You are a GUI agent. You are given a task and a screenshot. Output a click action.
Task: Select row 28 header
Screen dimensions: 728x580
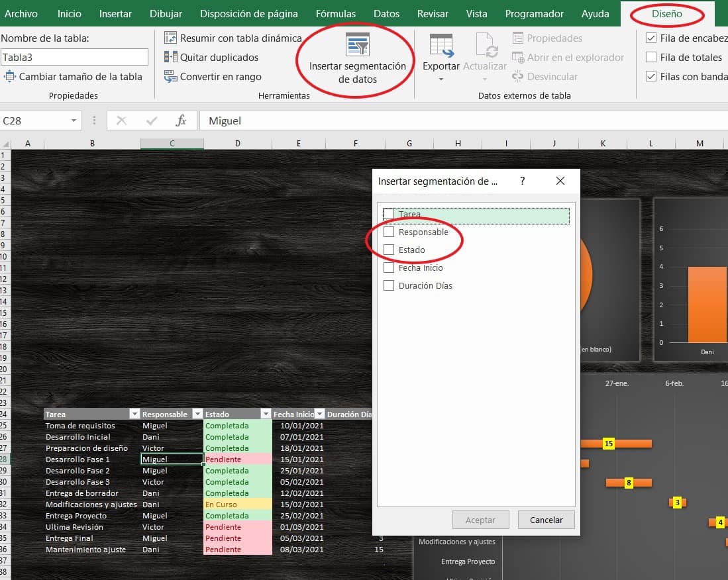pos(4,459)
